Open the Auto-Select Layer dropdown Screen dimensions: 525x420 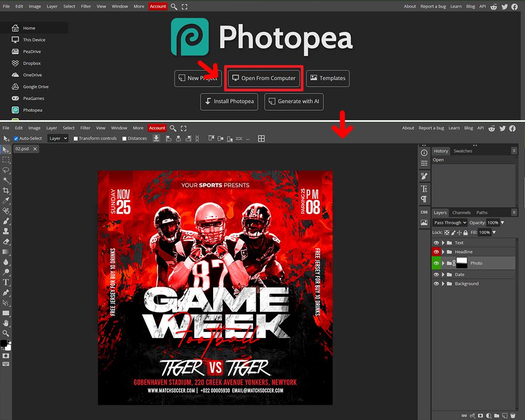(58, 138)
